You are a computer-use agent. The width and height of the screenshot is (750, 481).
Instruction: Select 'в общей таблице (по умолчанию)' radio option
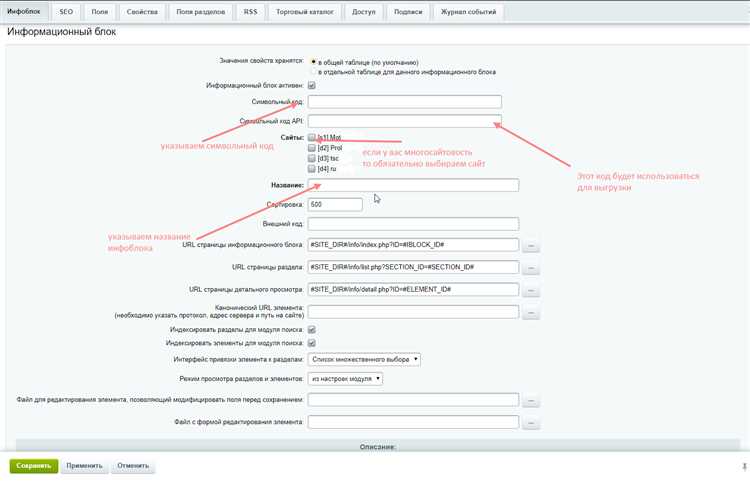pyautogui.click(x=313, y=62)
